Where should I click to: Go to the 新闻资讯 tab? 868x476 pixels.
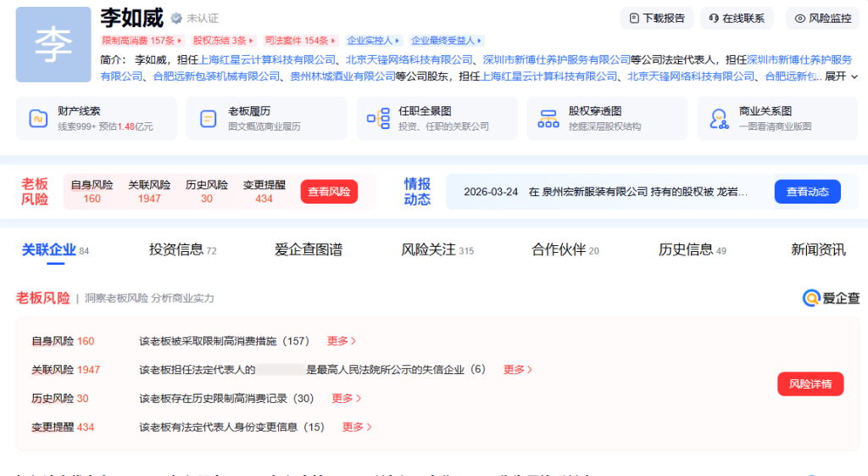tap(818, 250)
